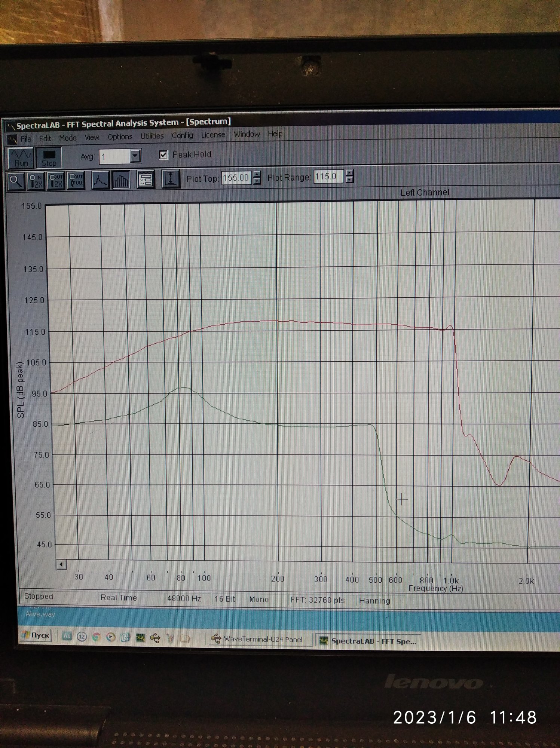The height and width of the screenshot is (748, 560).
Task: Click the USB quick launch icon
Action: coord(155,638)
